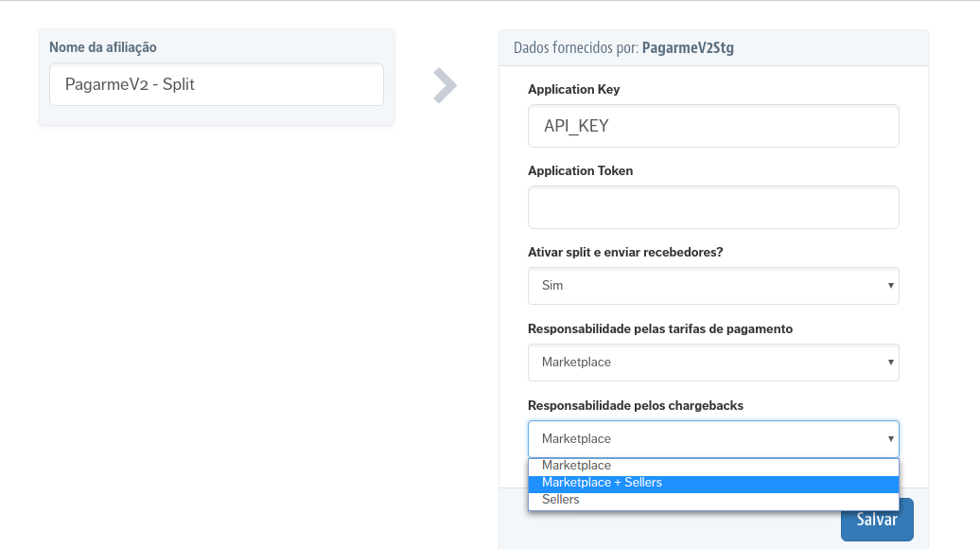Click the Application Key input field
This screenshot has height=549, width=980.
point(712,126)
